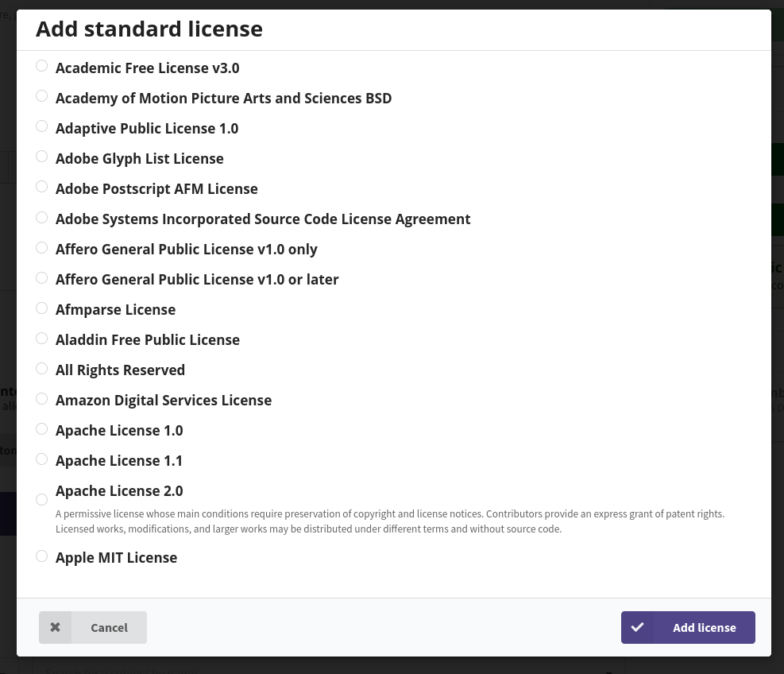Select Adobe Systems Source Code License Agreement
Viewport: 784px width, 674px height.
point(41,217)
